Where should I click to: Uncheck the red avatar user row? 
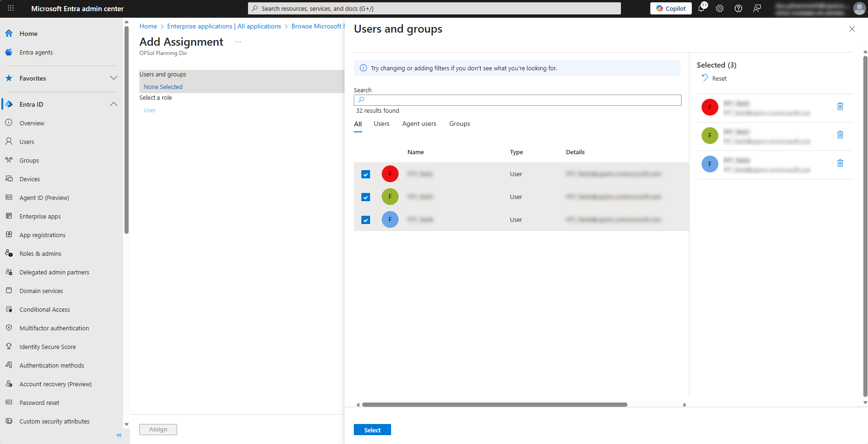tap(366, 174)
